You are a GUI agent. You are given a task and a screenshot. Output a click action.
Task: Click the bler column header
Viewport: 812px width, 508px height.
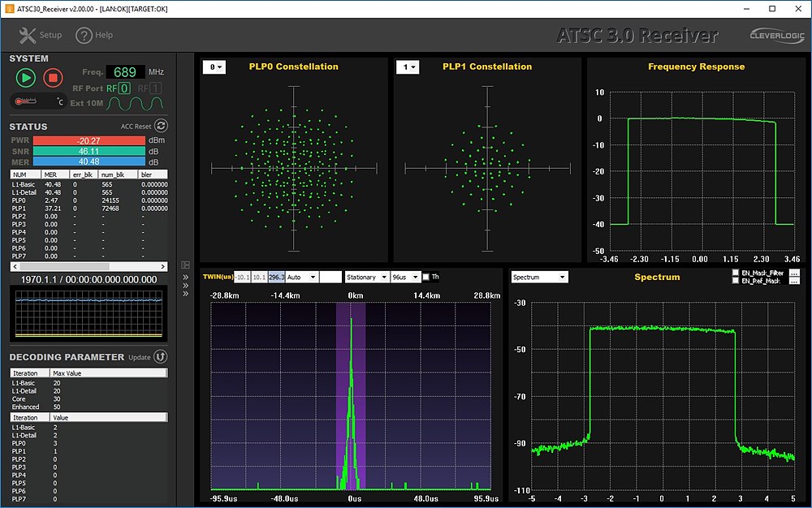coord(153,174)
